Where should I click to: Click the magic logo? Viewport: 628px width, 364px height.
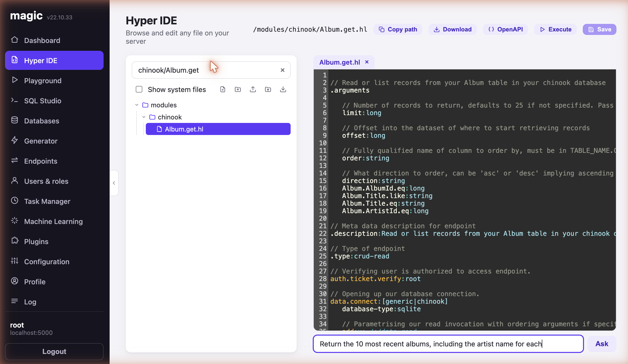(26, 16)
